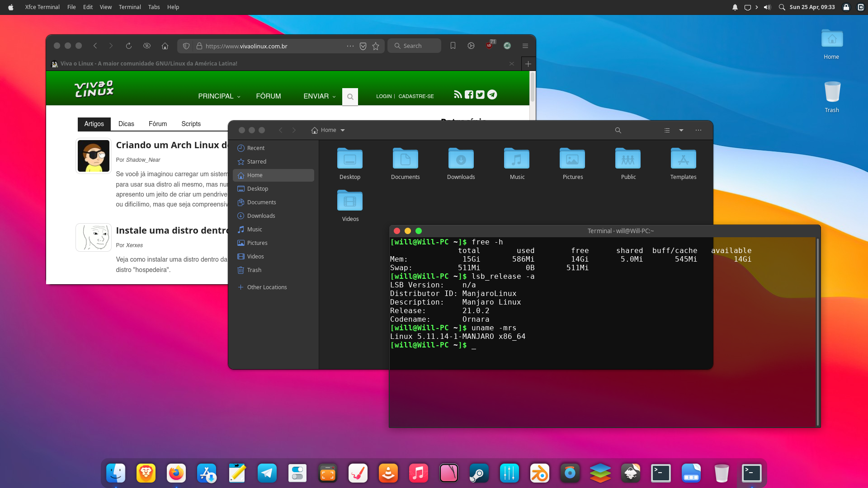Screen dimensions: 868x488
Task: Launch VLC media player from dock
Action: coord(388,473)
